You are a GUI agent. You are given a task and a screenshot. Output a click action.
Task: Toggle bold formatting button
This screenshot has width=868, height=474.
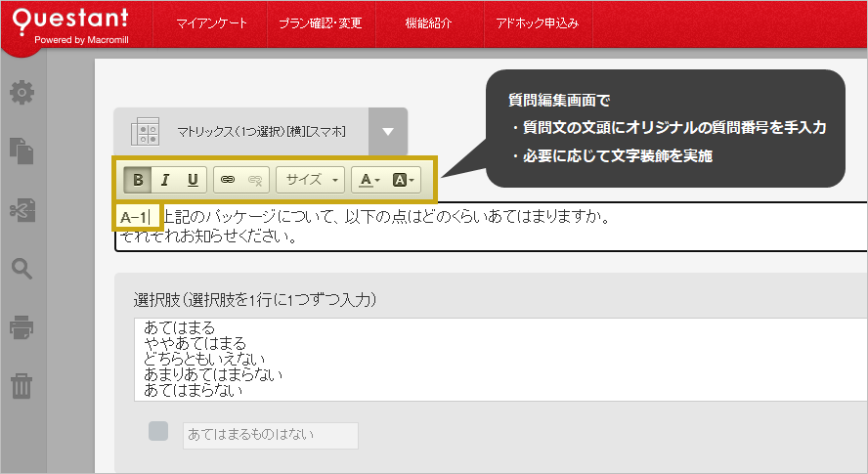pos(138,180)
